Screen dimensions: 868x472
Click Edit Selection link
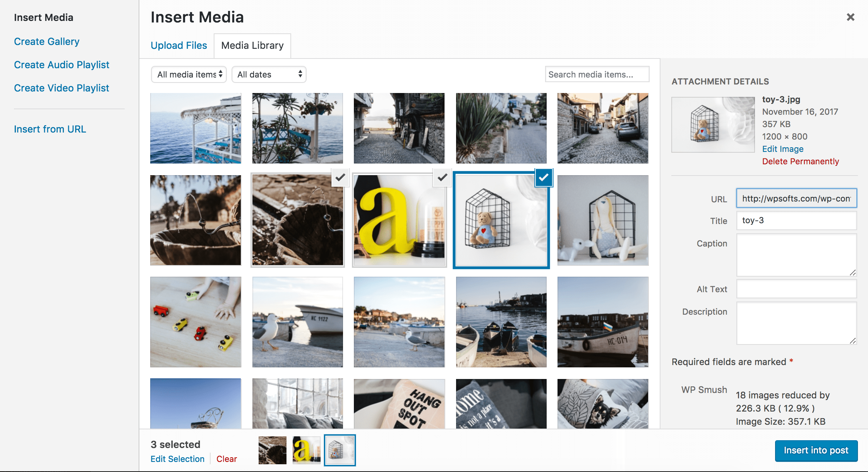(177, 459)
